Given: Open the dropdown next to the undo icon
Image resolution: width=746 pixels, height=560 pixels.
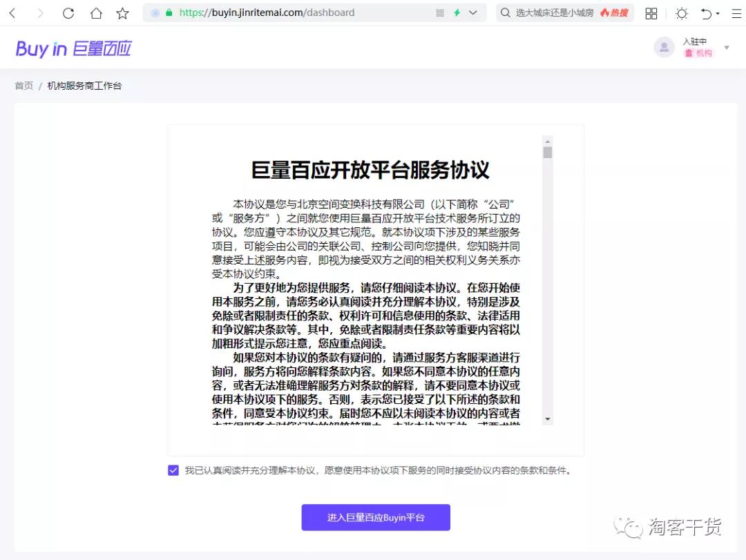Looking at the screenshot, I should tap(718, 14).
